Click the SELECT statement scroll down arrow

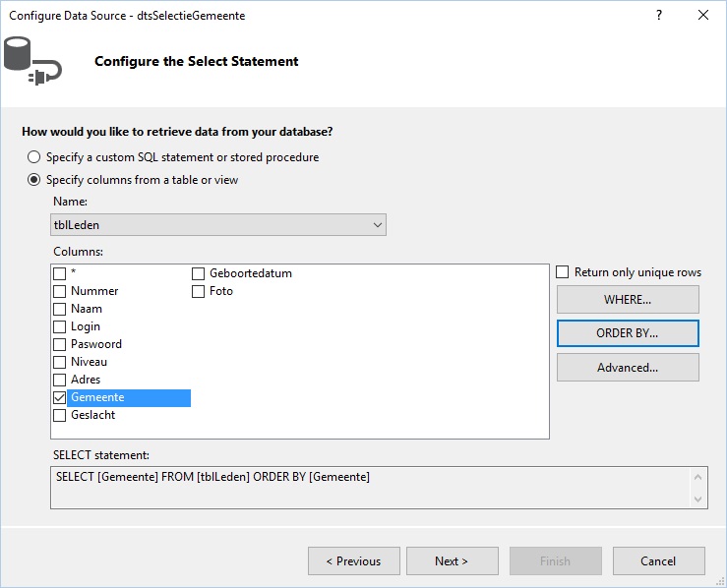[x=697, y=500]
